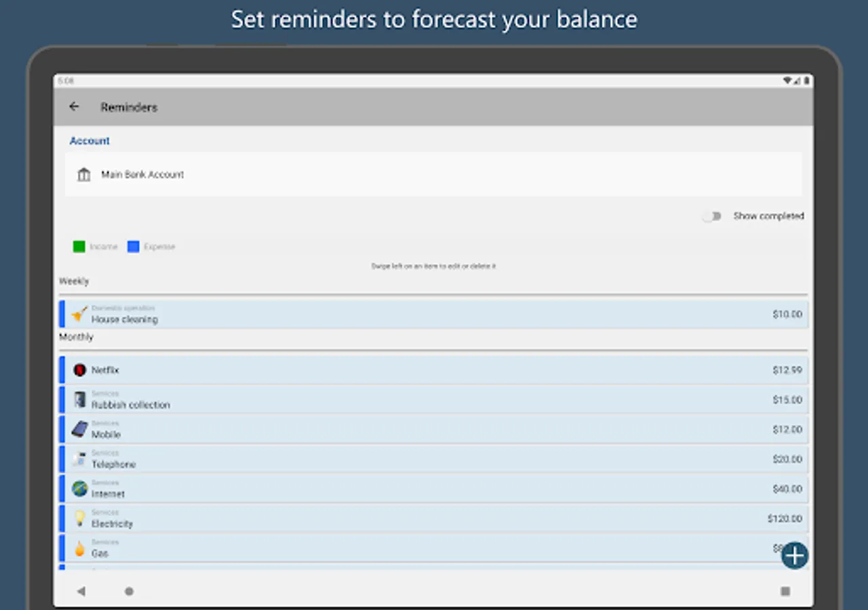The height and width of the screenshot is (610, 868).
Task: Open the House cleaning reminder
Action: [x=433, y=314]
